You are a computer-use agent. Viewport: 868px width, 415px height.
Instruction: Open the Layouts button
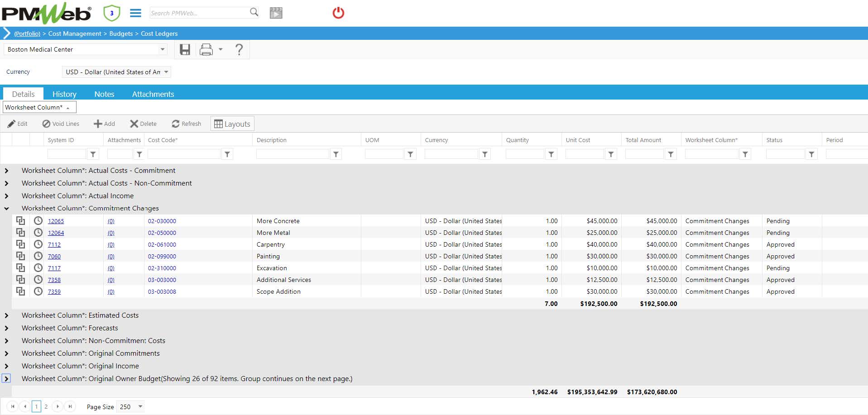(x=232, y=124)
